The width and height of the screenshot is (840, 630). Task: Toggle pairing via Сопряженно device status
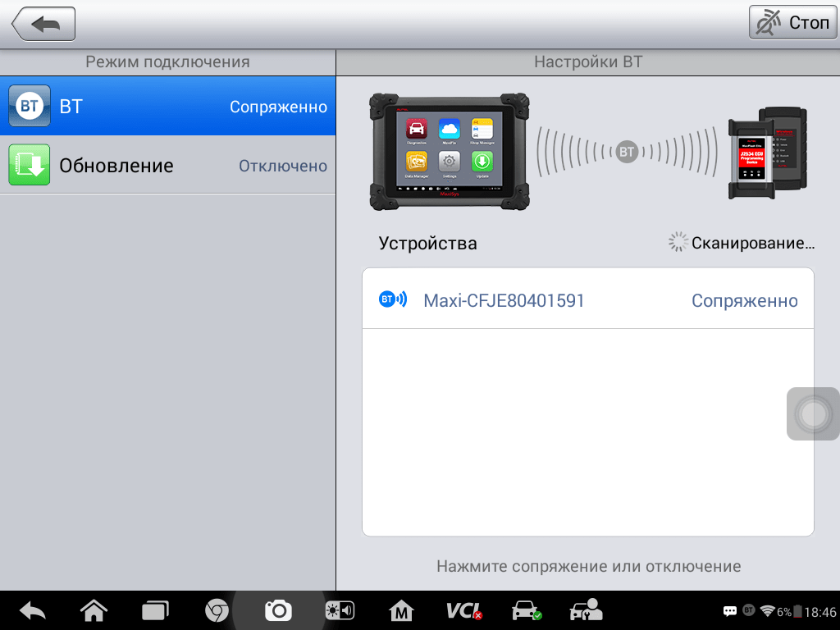click(x=744, y=300)
